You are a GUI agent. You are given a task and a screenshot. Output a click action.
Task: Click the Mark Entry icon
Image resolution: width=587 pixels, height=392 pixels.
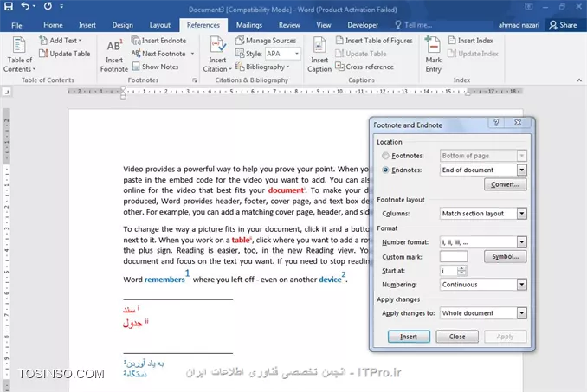click(x=433, y=45)
